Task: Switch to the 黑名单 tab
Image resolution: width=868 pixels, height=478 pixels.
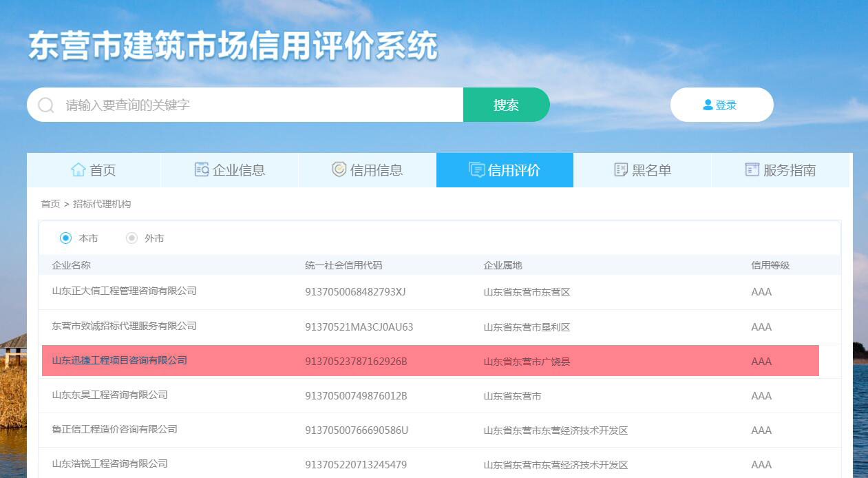Action: [x=642, y=170]
